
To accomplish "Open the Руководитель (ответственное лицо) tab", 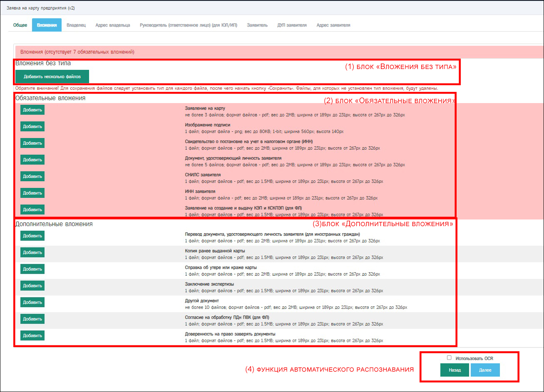I will (189, 25).
